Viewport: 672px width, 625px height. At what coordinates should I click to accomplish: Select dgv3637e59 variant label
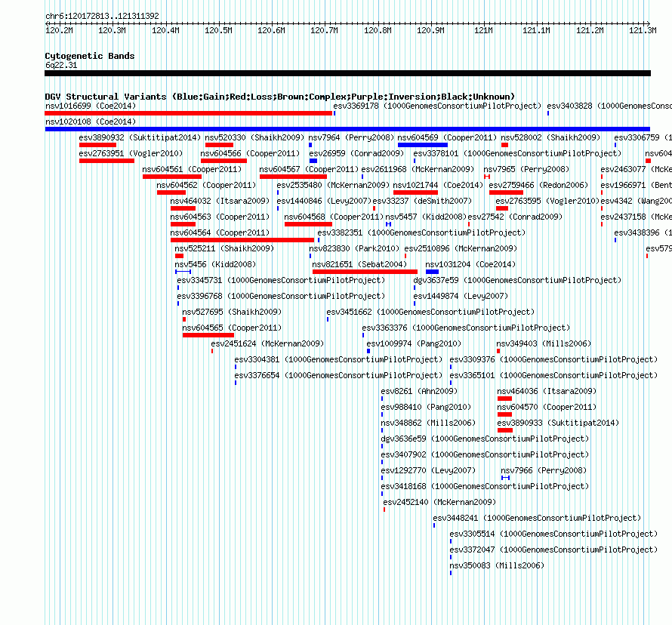coord(517,280)
